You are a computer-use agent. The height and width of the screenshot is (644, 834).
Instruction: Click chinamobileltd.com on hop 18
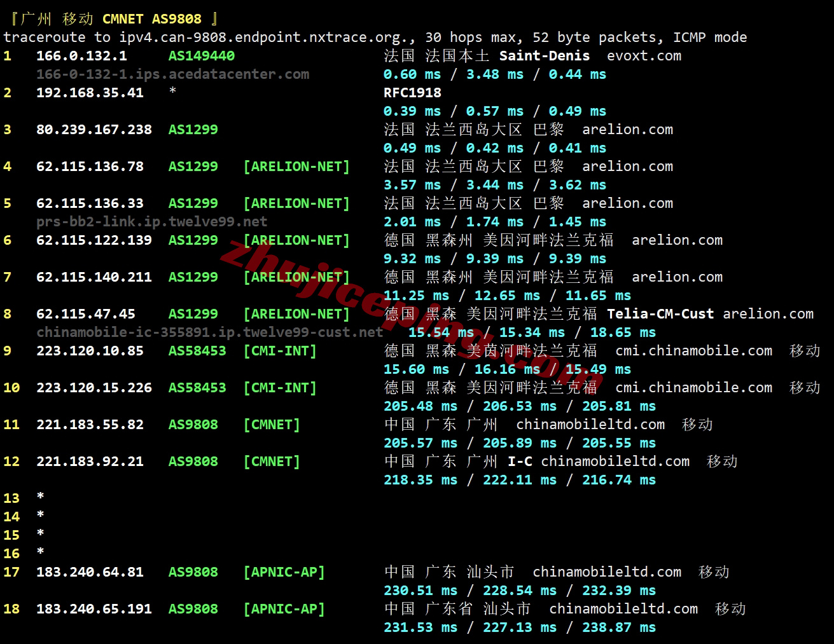[x=623, y=609]
